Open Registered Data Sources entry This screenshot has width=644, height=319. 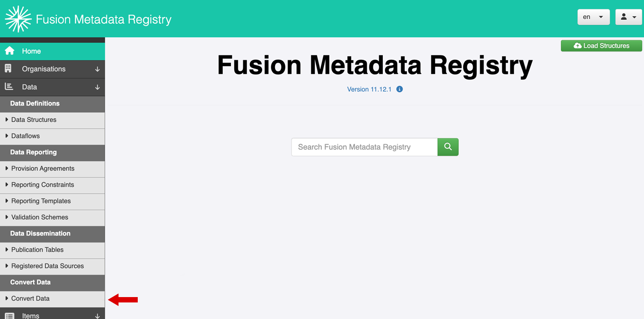click(x=52, y=266)
